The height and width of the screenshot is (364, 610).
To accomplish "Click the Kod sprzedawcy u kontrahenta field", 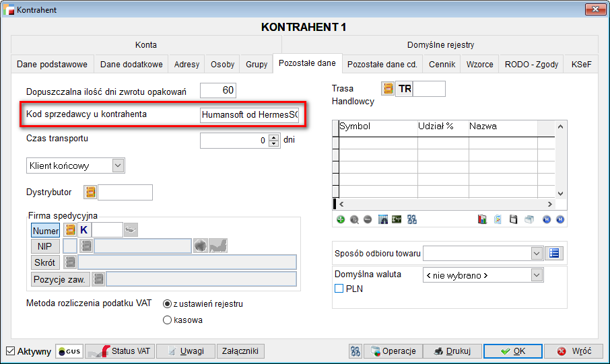I will [249, 115].
